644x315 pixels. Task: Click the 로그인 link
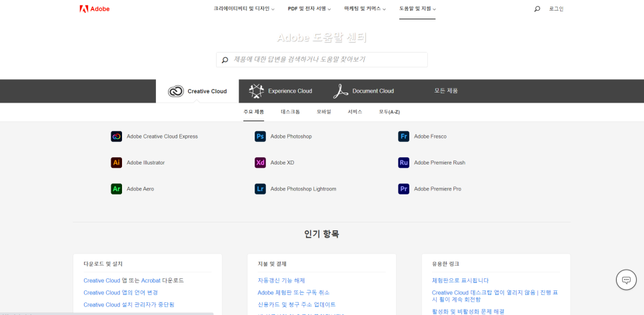pos(556,9)
